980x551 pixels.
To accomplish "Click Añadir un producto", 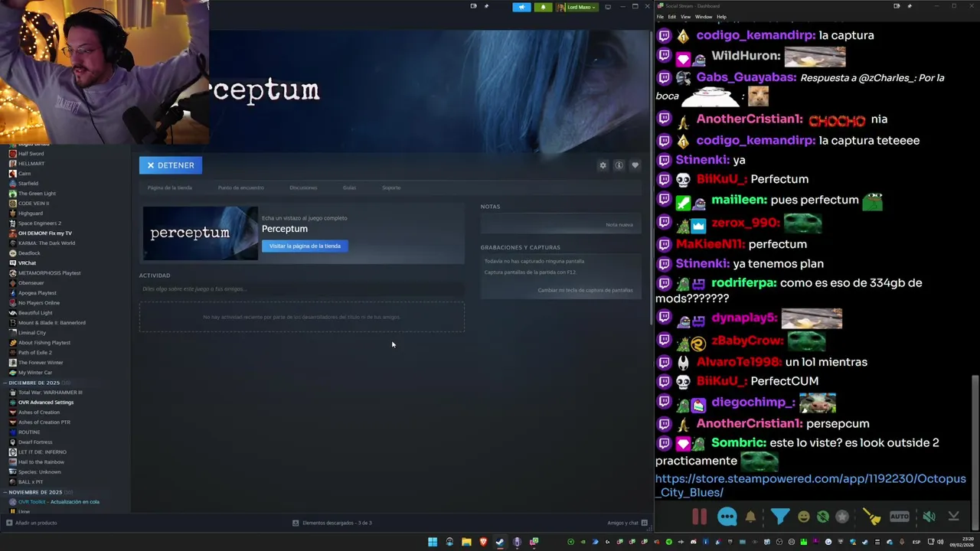I will click(31, 523).
